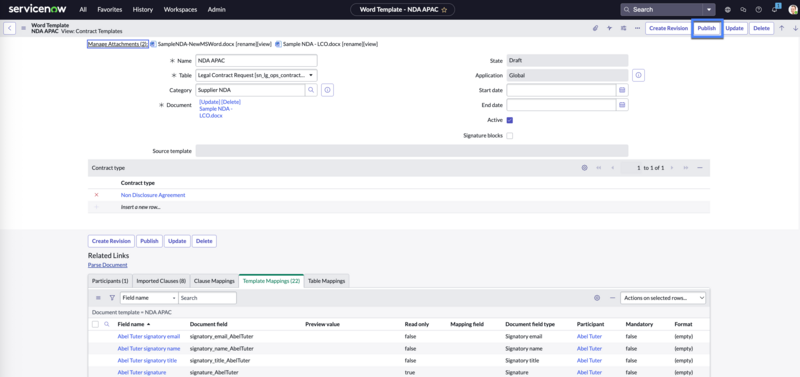This screenshot has height=377, width=800.
Task: Open Start date calendar picker
Action: pos(622,90)
